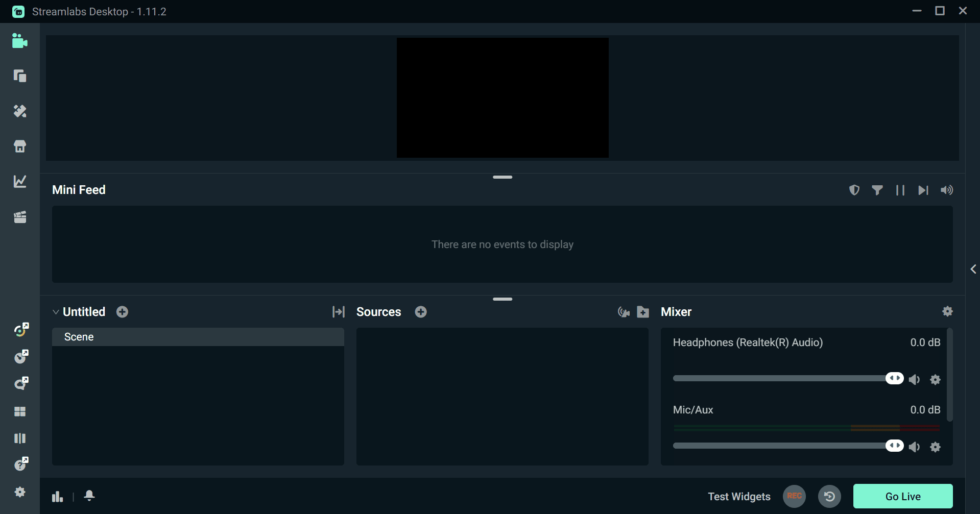Add a new source with the plus icon
The image size is (980, 514).
(x=420, y=311)
